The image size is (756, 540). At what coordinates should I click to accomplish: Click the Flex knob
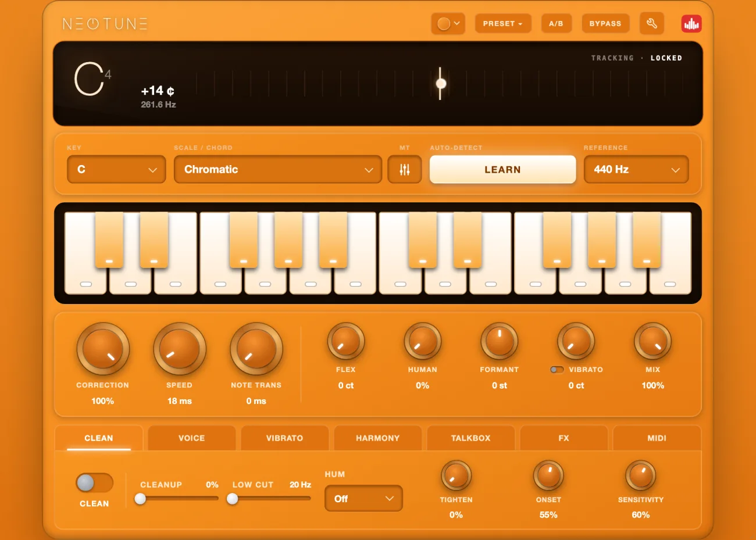(x=346, y=341)
